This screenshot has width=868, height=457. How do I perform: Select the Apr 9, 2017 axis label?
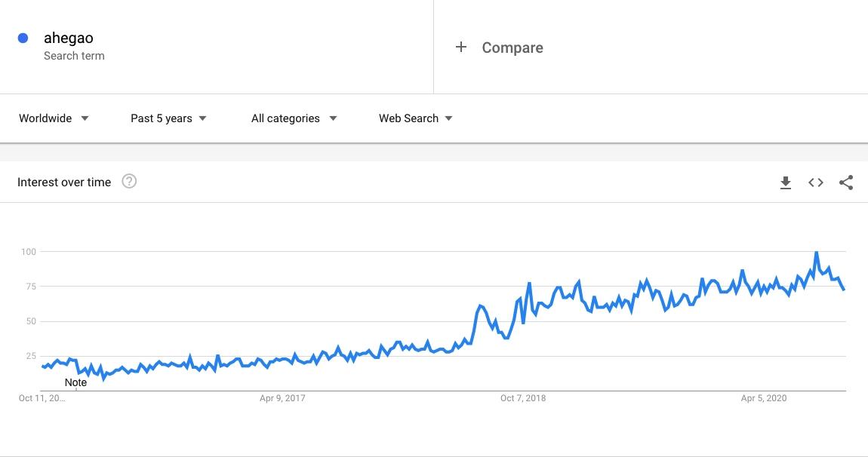[x=282, y=398]
